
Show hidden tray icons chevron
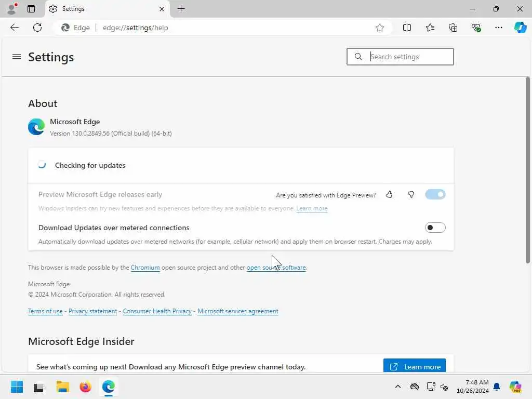(x=398, y=387)
